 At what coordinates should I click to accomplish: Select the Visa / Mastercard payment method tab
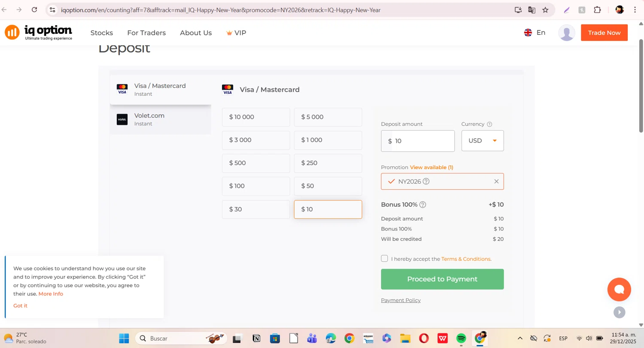(161, 90)
